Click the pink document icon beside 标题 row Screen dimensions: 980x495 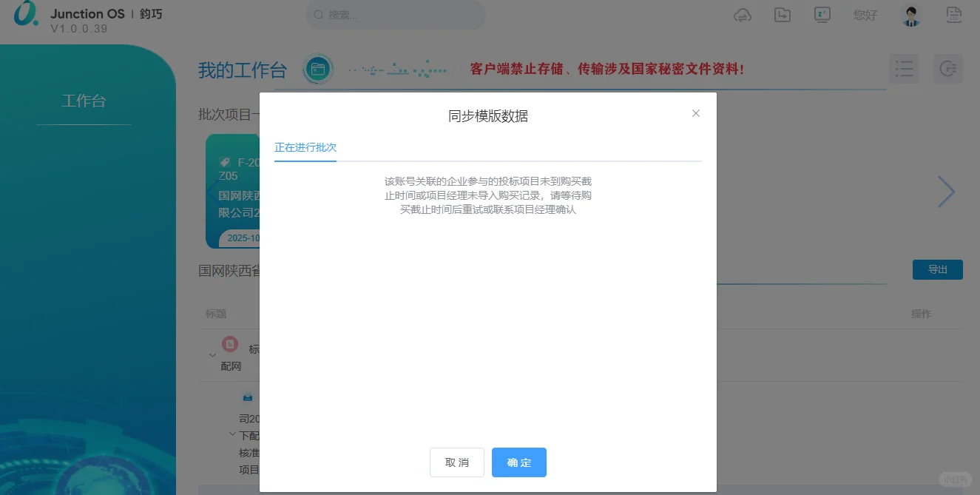pyautogui.click(x=230, y=344)
